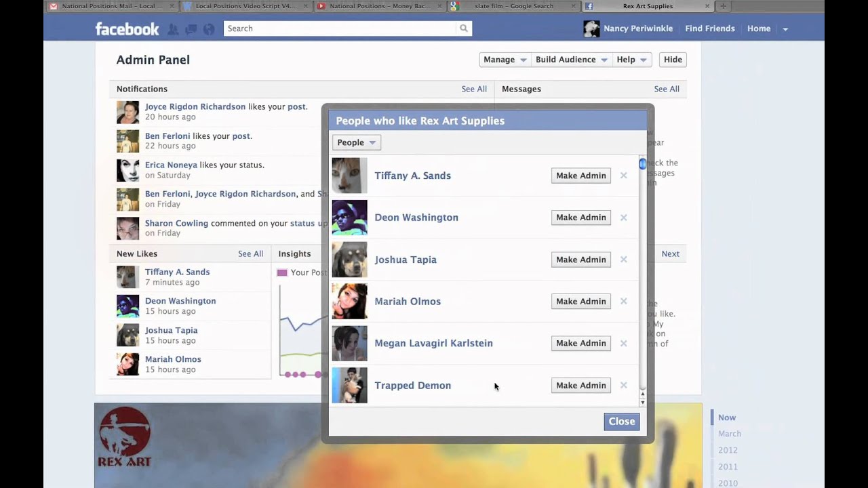See all new likes
Viewport: 868px width, 488px height.
point(250,253)
